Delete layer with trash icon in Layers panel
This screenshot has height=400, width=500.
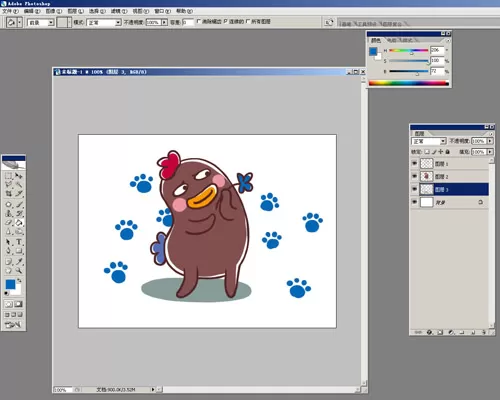tap(484, 332)
